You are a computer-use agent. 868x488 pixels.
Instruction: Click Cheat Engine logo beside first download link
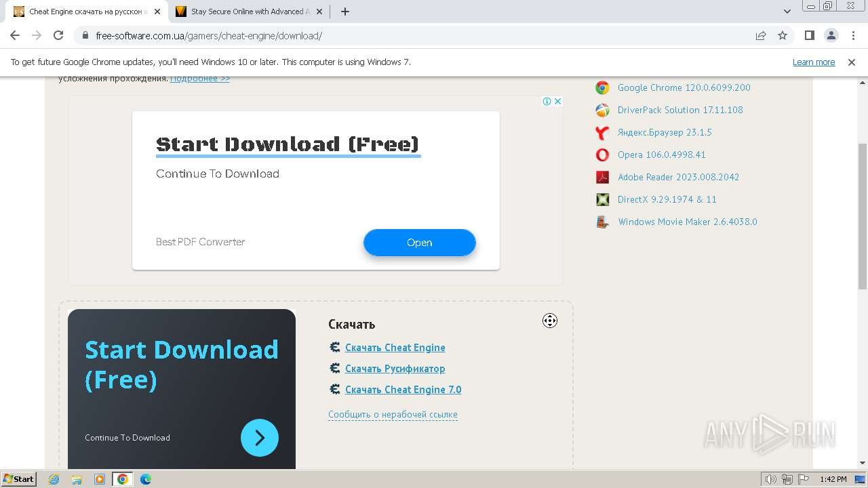coord(334,347)
